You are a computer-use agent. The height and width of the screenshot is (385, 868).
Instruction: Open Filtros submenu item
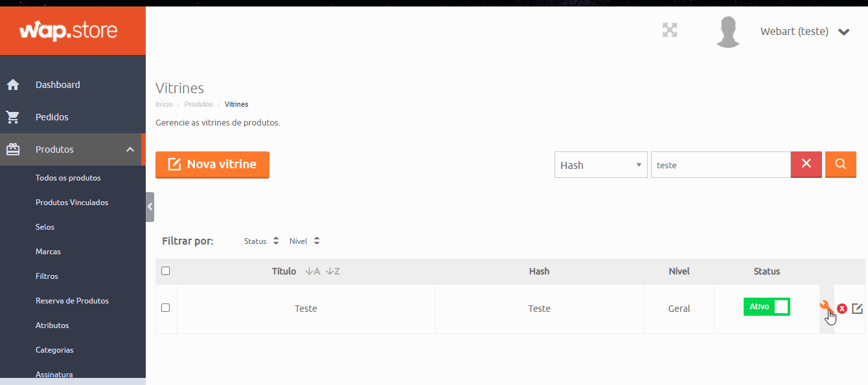[47, 276]
